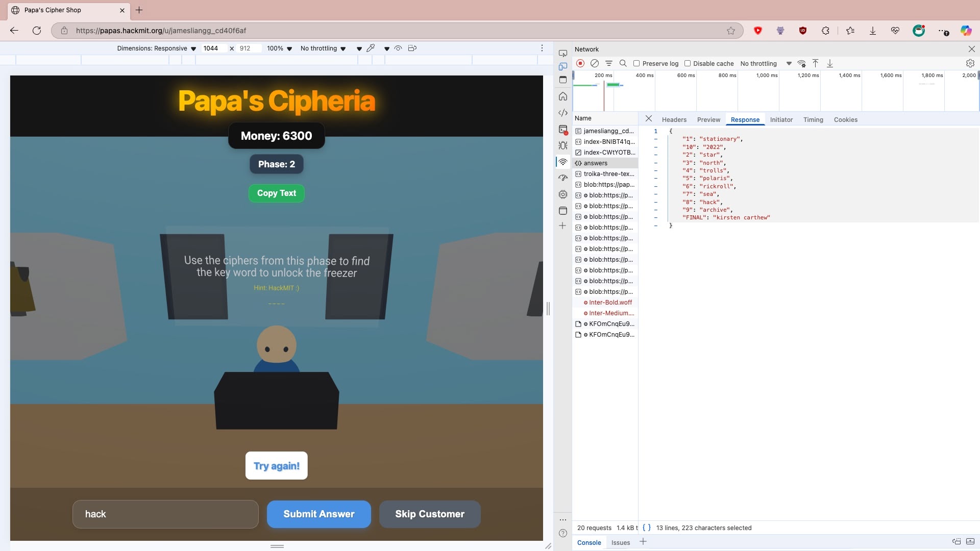Open the Performance tool
This screenshot has height=551, width=980.
(563, 178)
